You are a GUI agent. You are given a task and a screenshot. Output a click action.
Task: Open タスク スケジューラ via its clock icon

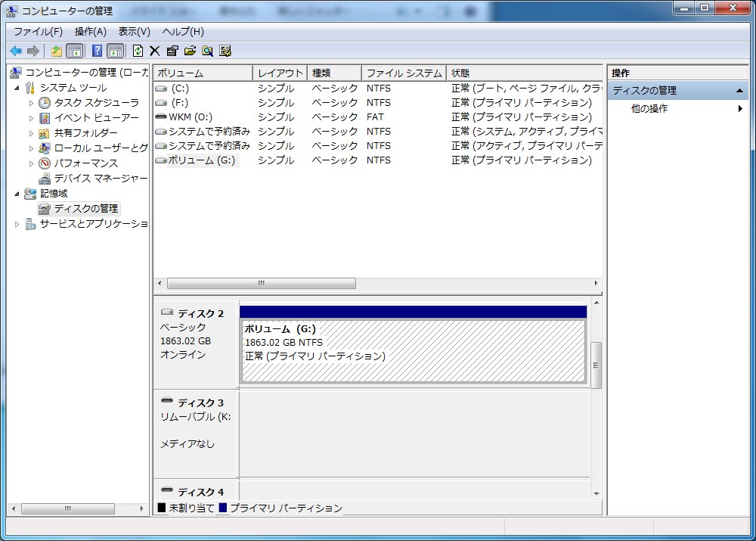click(45, 103)
